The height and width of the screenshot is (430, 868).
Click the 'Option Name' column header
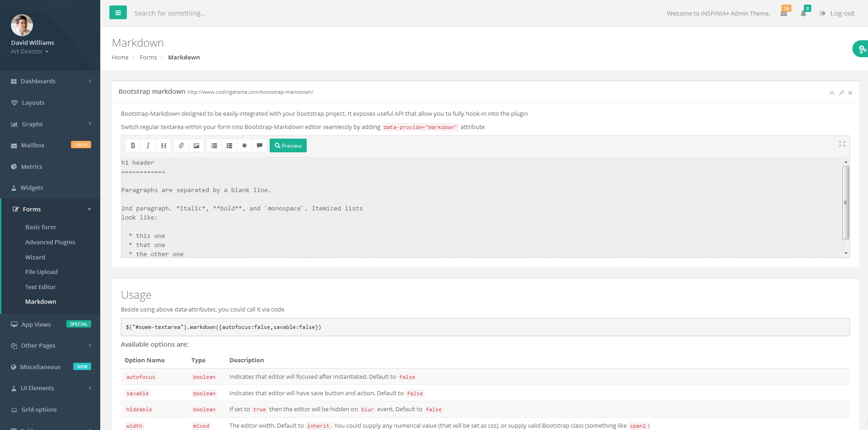click(x=145, y=360)
